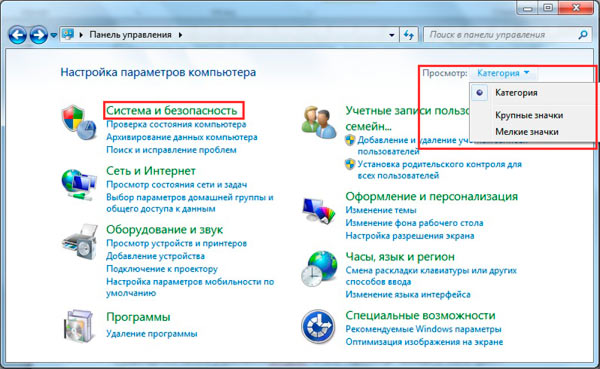Open the Система и безопасность link
600x369 pixels.
tap(171, 111)
